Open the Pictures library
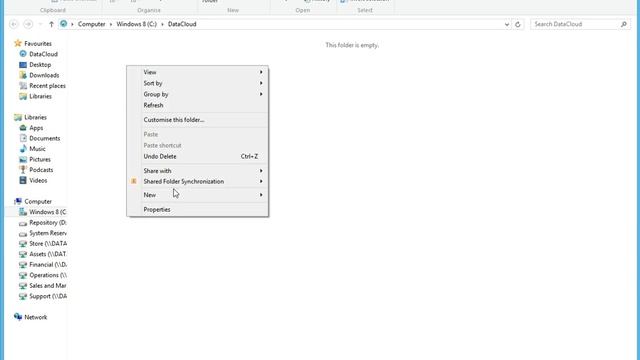 tap(40, 159)
